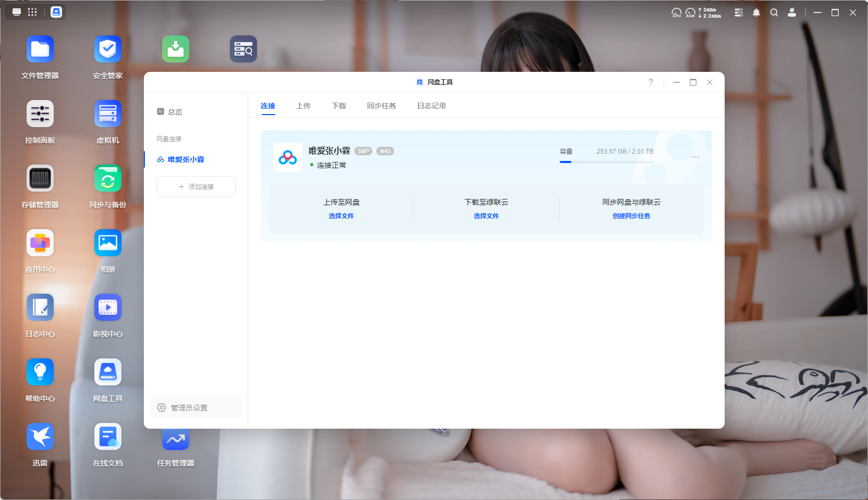Click the 下载至绿联云 heading

pyautogui.click(x=486, y=202)
